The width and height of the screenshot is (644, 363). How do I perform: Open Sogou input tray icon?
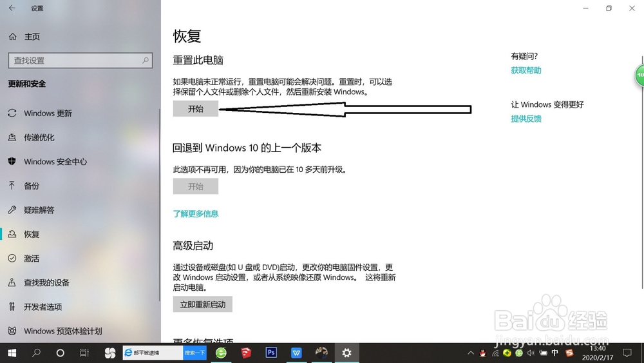pyautogui.click(x=569, y=353)
